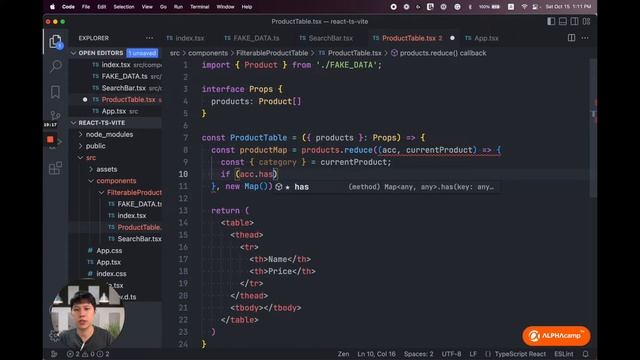The image size is (640, 360).
Task: Open the File menu
Action: (86, 7)
